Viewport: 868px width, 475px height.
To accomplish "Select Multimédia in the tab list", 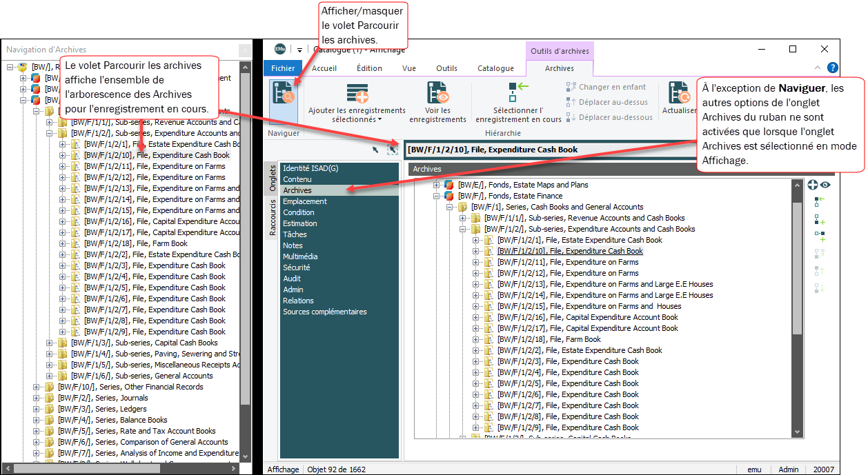I will tap(300, 256).
